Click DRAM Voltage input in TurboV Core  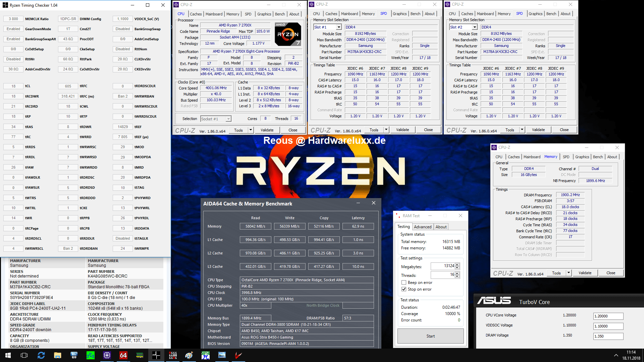point(608,336)
